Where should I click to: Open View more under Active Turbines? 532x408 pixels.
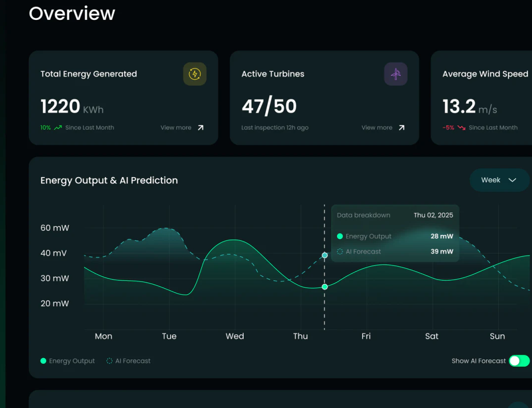(376, 128)
